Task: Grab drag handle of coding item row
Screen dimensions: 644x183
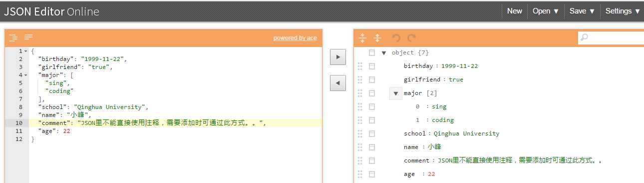Action: click(360, 120)
